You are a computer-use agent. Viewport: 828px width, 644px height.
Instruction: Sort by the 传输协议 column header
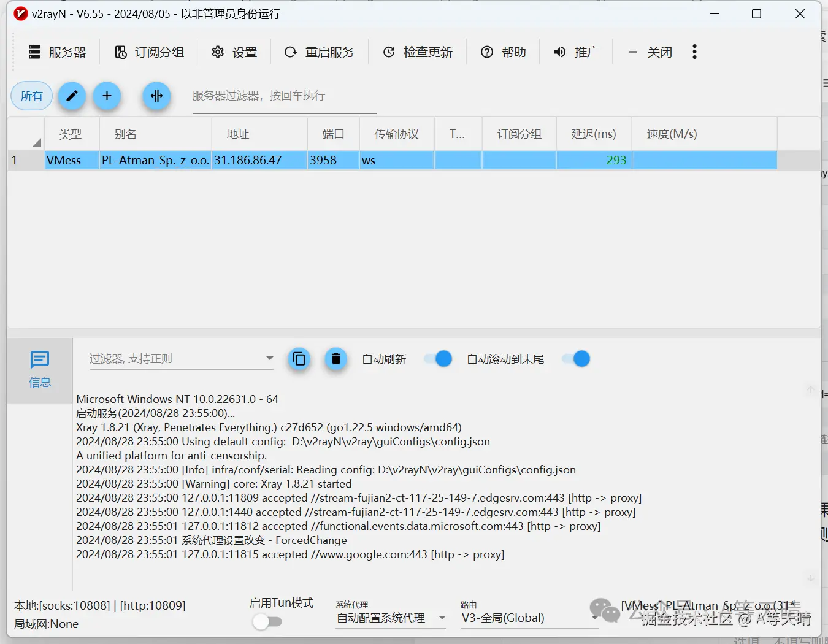[397, 134]
